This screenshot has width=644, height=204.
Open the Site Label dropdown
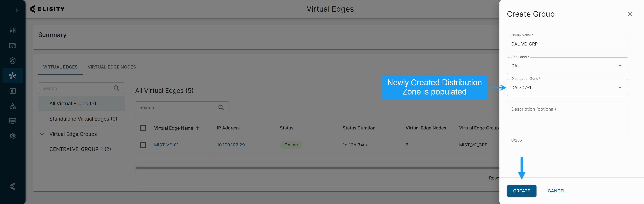pos(567,66)
